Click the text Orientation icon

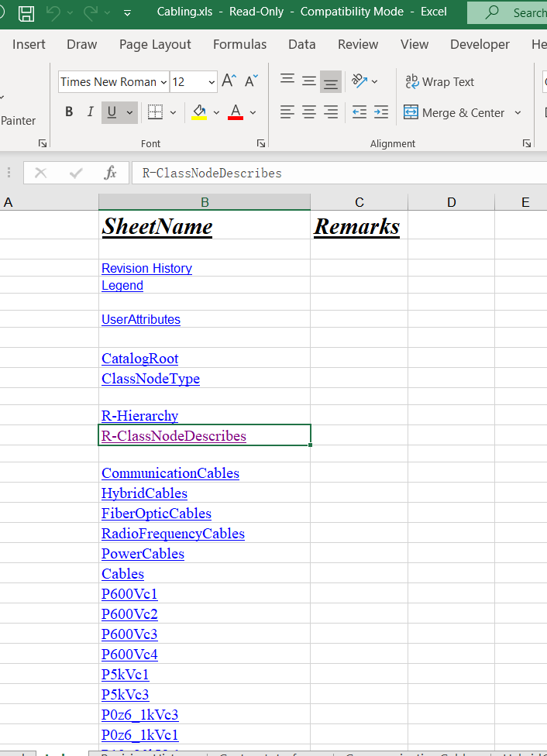[360, 81]
